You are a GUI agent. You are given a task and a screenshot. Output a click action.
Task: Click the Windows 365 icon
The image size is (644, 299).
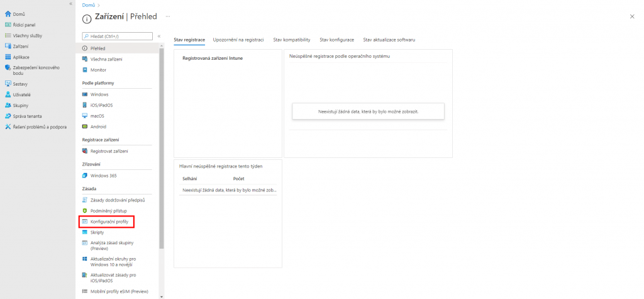coord(85,176)
